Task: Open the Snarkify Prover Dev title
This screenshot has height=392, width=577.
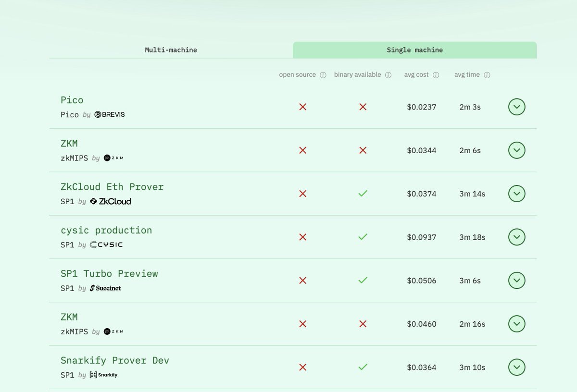Action: (115, 360)
